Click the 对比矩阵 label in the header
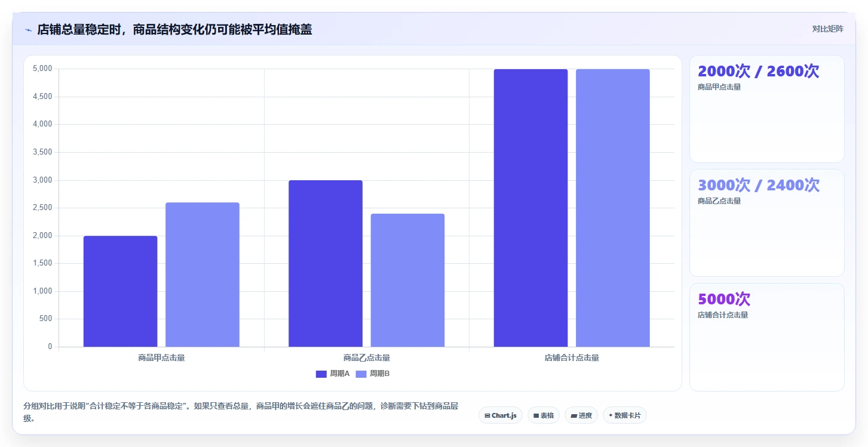Viewport: 868px width, 447px height. [x=827, y=29]
